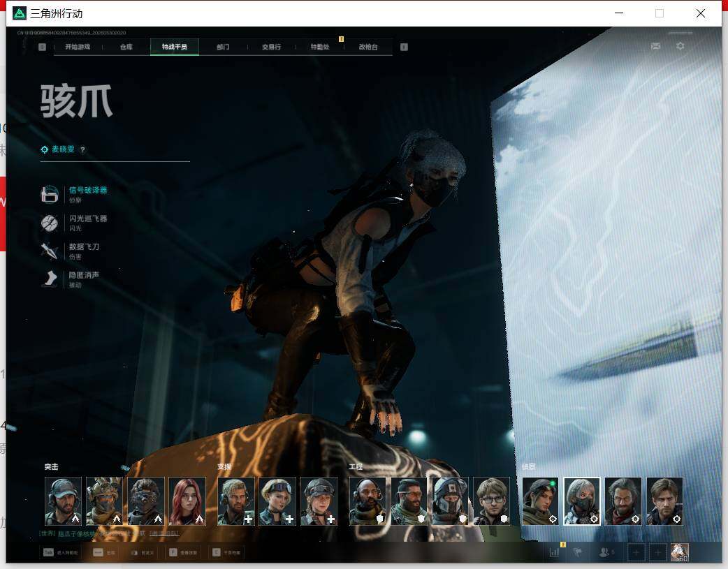Select the bearded glasses operator under 工程
This screenshot has width=728, height=569.
[409, 501]
